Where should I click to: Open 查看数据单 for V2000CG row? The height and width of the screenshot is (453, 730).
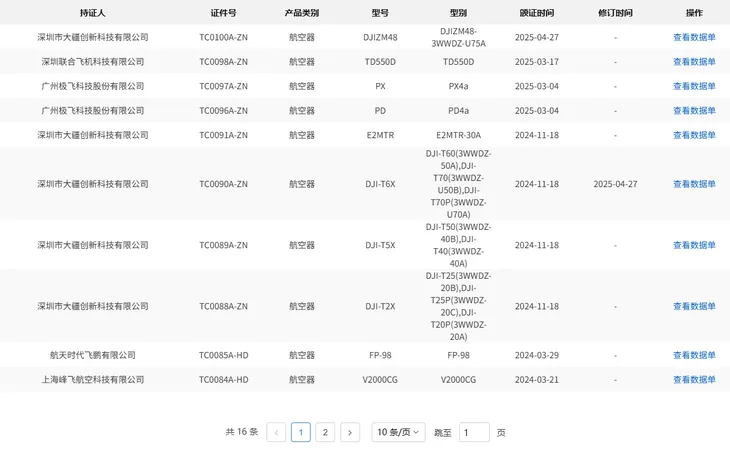tap(694, 380)
